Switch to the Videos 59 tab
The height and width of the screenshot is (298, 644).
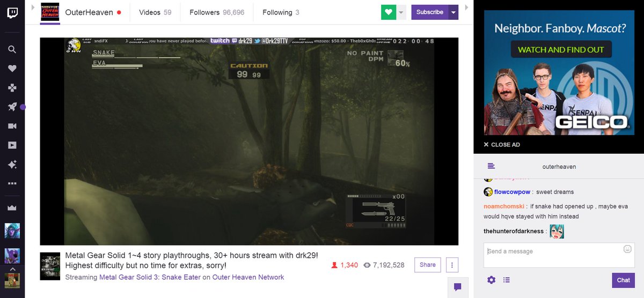point(155,12)
